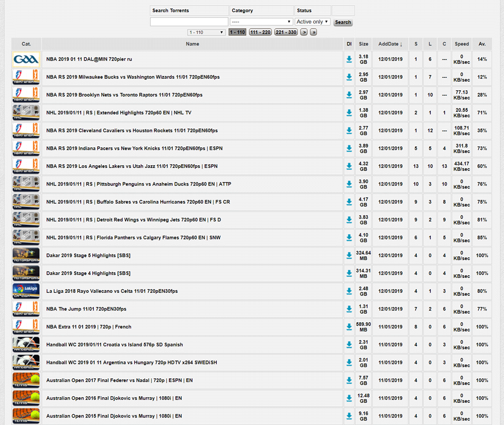
Task: Sort by Name column header
Action: pyautogui.click(x=192, y=44)
